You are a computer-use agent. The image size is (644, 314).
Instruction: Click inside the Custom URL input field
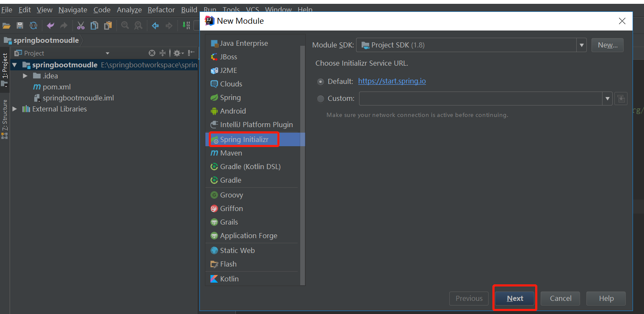(478, 98)
